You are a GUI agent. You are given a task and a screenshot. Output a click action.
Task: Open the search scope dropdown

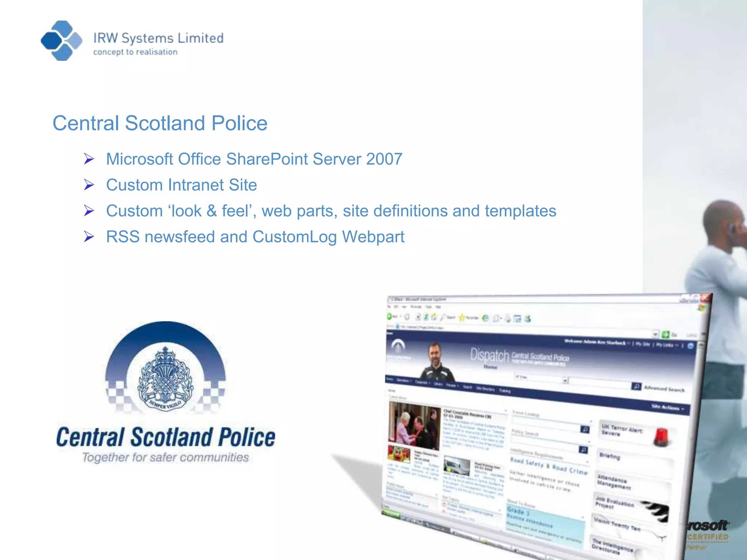pos(565,380)
